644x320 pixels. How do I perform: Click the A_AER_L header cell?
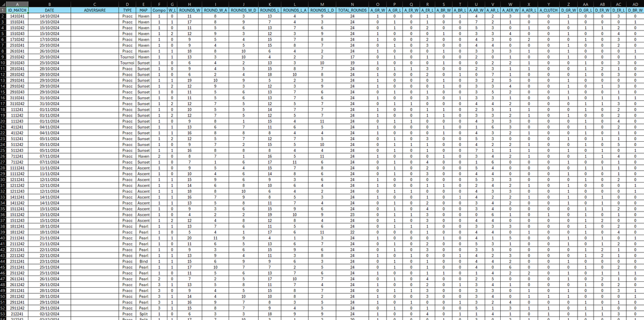(528, 10)
